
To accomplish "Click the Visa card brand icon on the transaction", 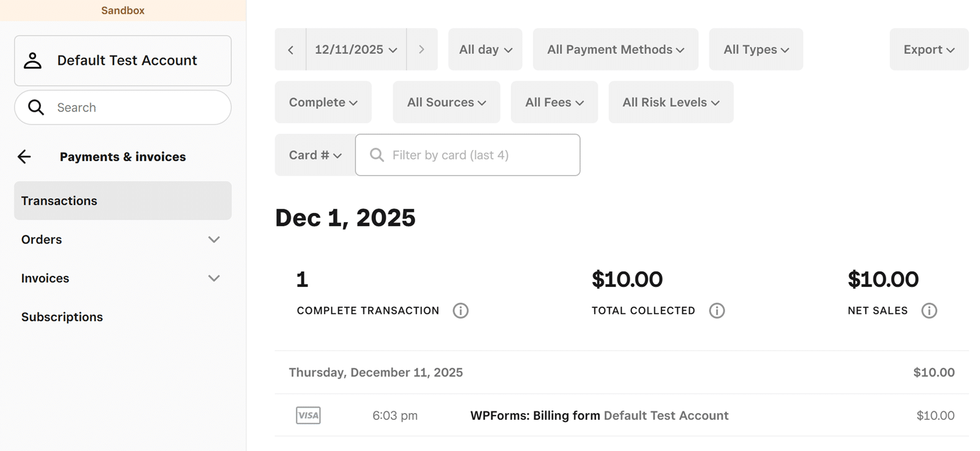I will click(308, 416).
